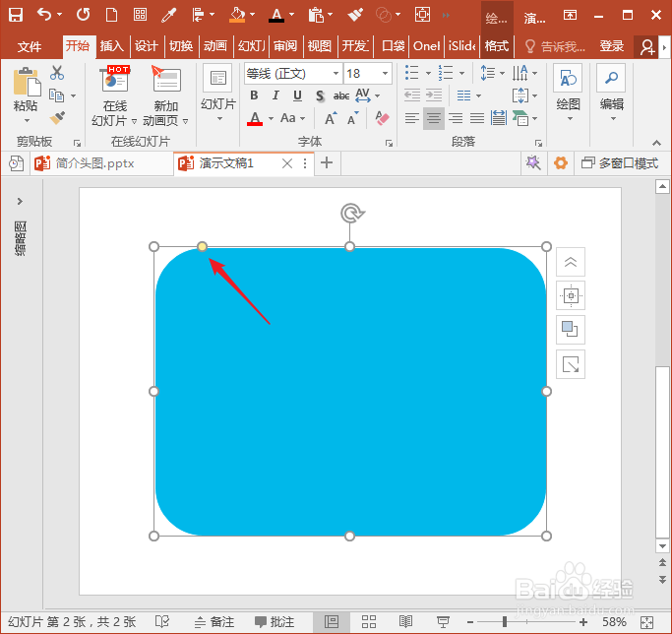Viewport: 672px width, 634px height.
Task: Toggle bold formatting
Action: pos(254,95)
